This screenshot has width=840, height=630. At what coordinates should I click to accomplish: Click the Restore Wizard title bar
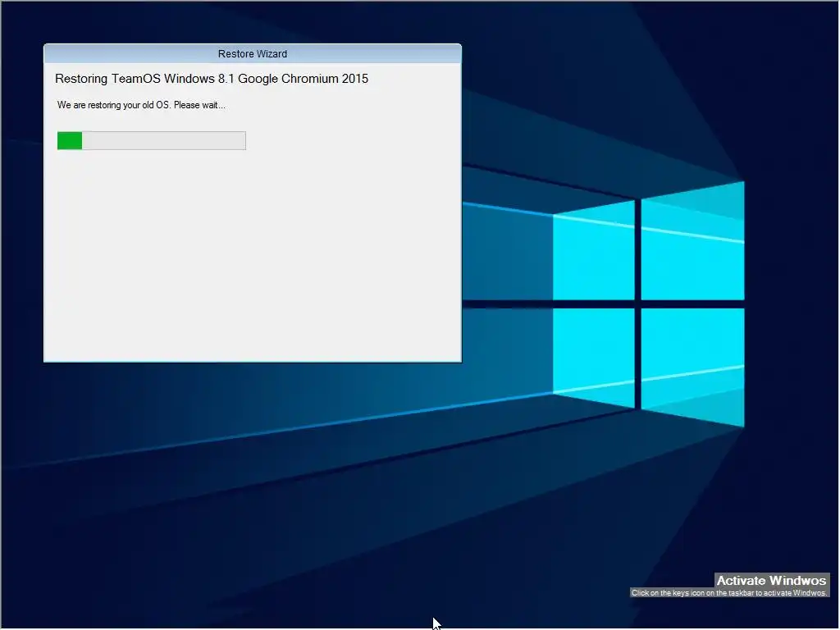[253, 53]
